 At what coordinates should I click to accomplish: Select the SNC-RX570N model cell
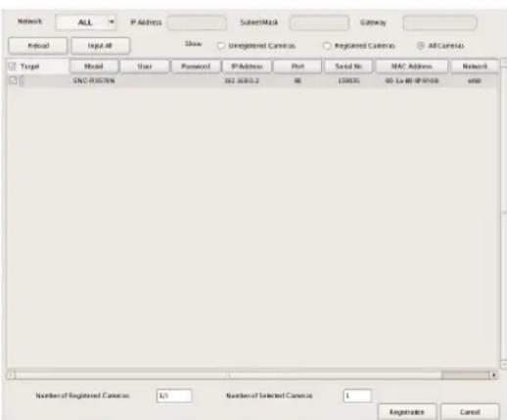[94, 80]
